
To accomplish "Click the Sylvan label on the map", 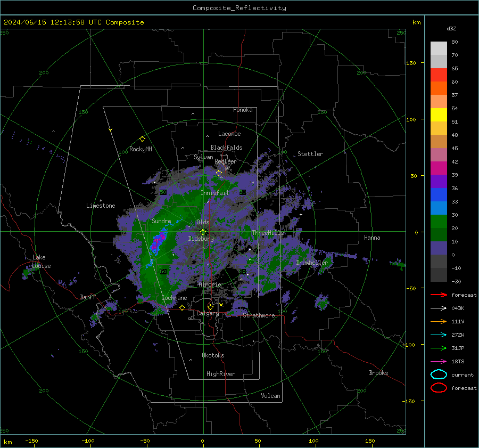I will pyautogui.click(x=203, y=157).
